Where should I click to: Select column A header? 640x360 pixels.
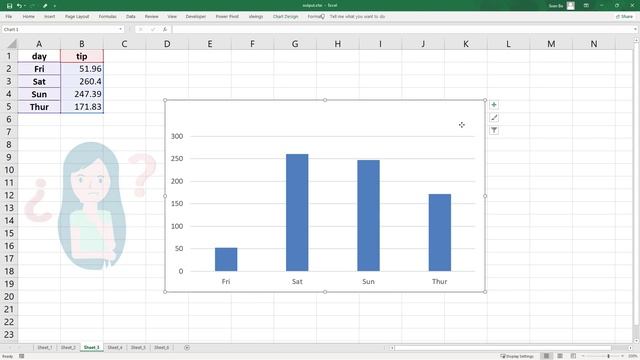pyautogui.click(x=39, y=44)
